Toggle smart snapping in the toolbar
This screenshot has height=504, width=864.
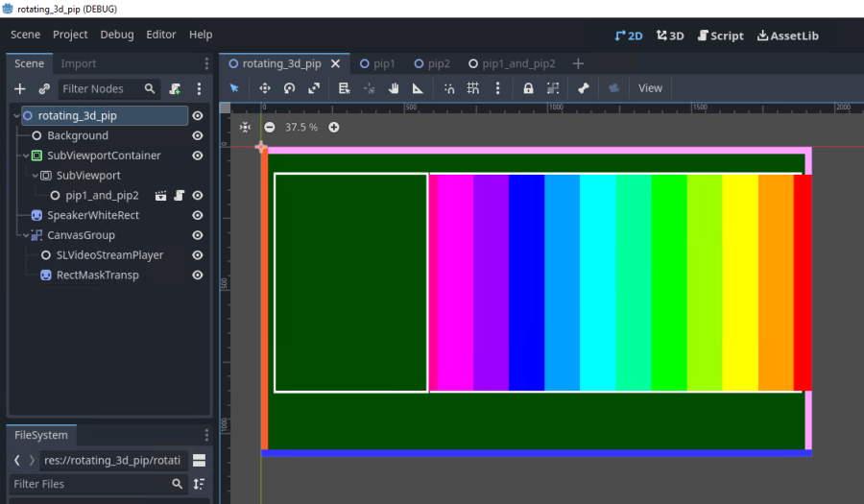coord(449,88)
